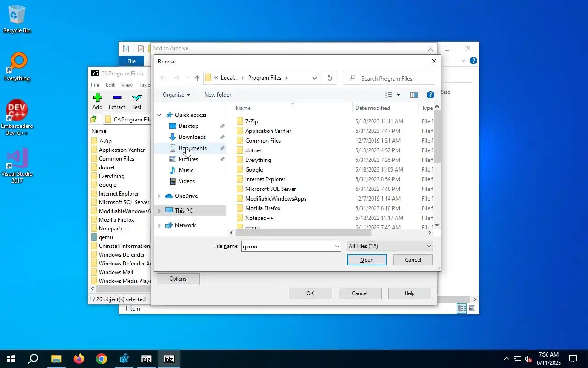This screenshot has height=368, width=588.
Task: Open the view options dropdown arrow
Action: pyautogui.click(x=398, y=95)
